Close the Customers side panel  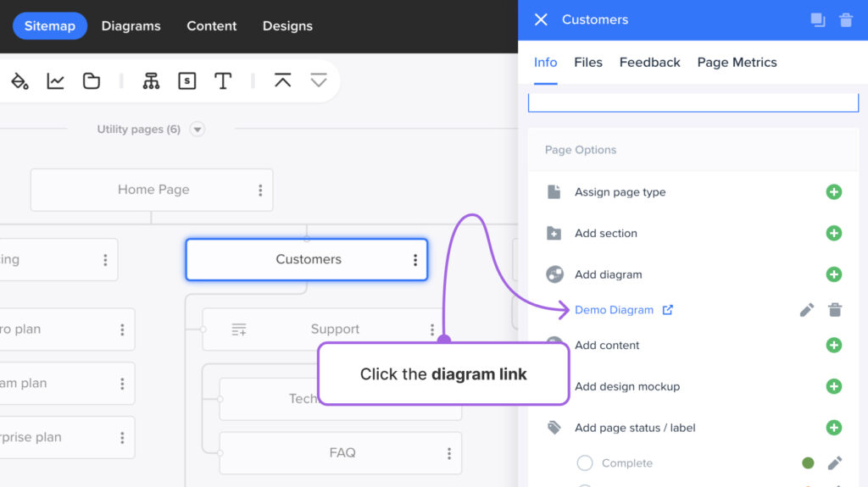pos(541,20)
